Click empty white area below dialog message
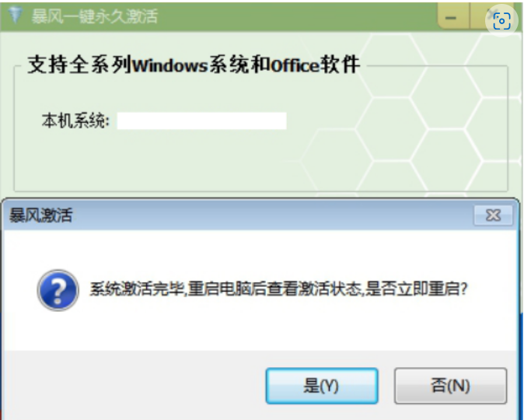 click(x=260, y=327)
